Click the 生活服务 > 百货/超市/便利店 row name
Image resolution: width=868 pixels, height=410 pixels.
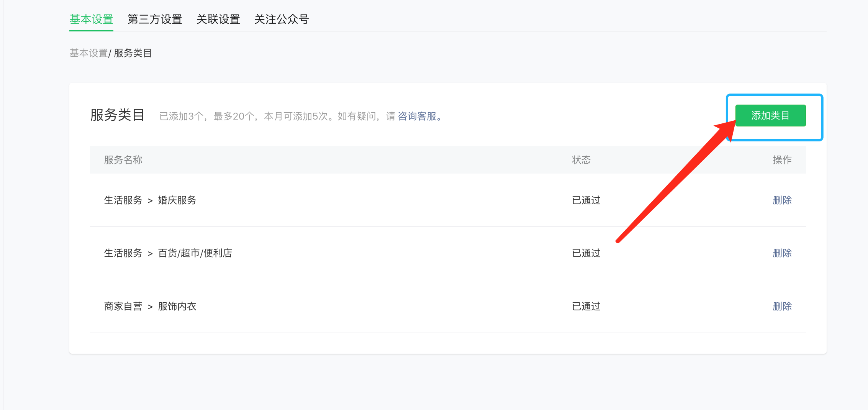click(x=168, y=253)
